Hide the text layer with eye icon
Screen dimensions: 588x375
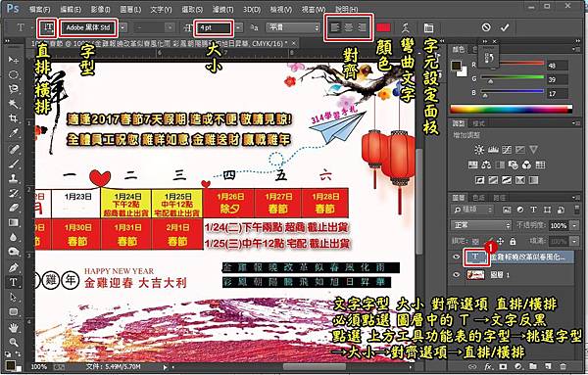[x=456, y=257]
